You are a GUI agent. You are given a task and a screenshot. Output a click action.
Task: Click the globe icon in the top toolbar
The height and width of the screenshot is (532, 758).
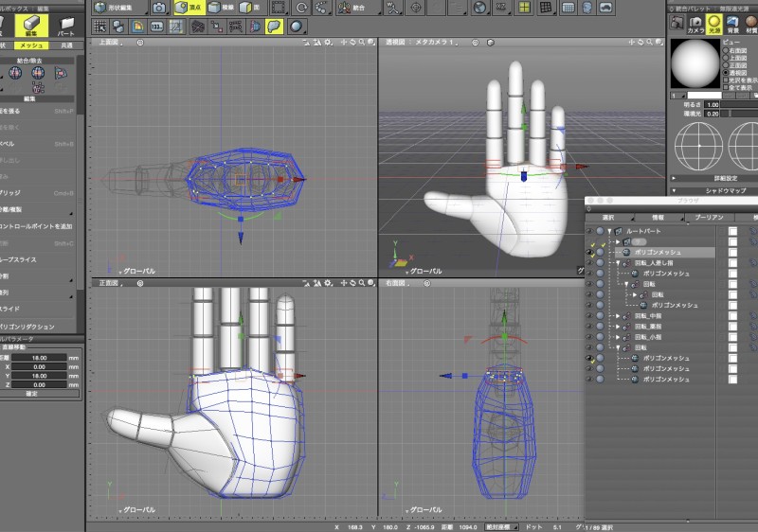pos(479,8)
